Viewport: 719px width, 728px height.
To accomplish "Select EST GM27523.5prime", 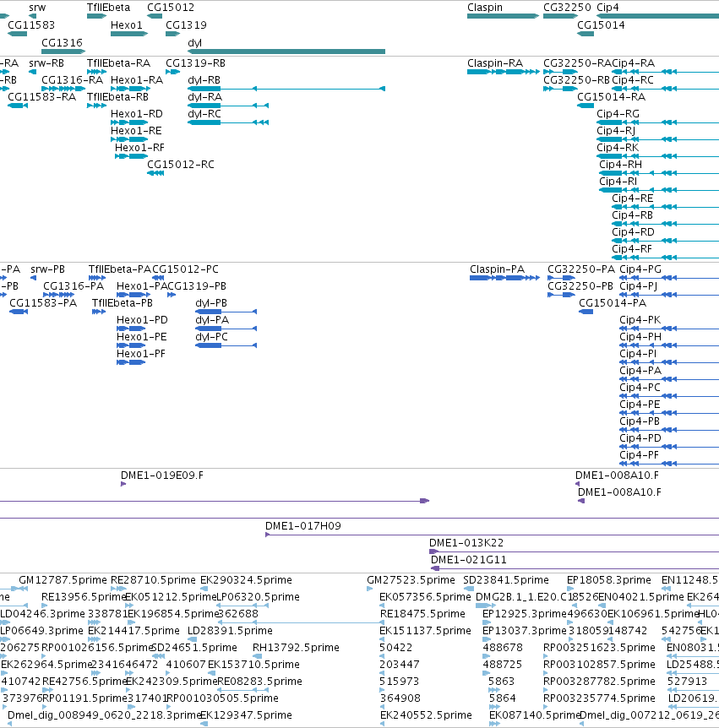I will pyautogui.click(x=411, y=580).
